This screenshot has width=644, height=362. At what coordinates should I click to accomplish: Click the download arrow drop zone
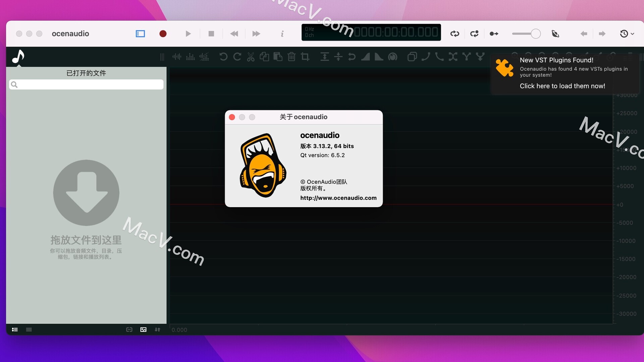(86, 193)
